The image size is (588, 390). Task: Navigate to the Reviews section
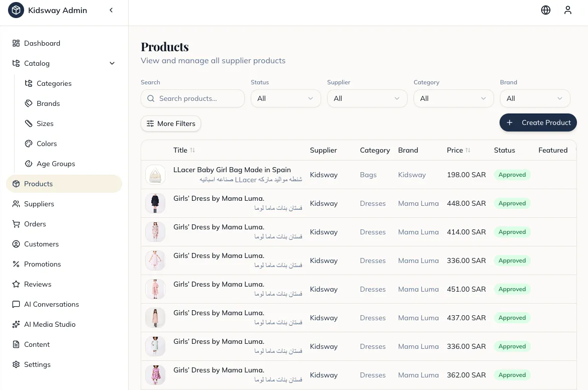(x=38, y=284)
